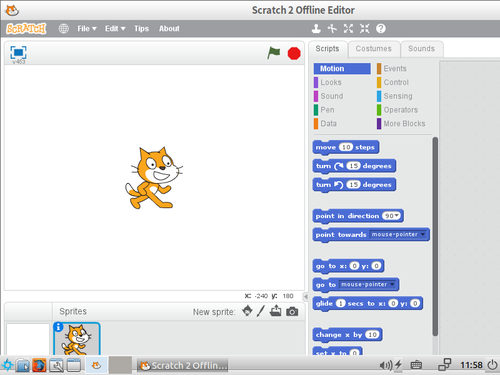The image size is (500, 375).
Task: Select the Shrink sprite tool
Action: [364, 29]
